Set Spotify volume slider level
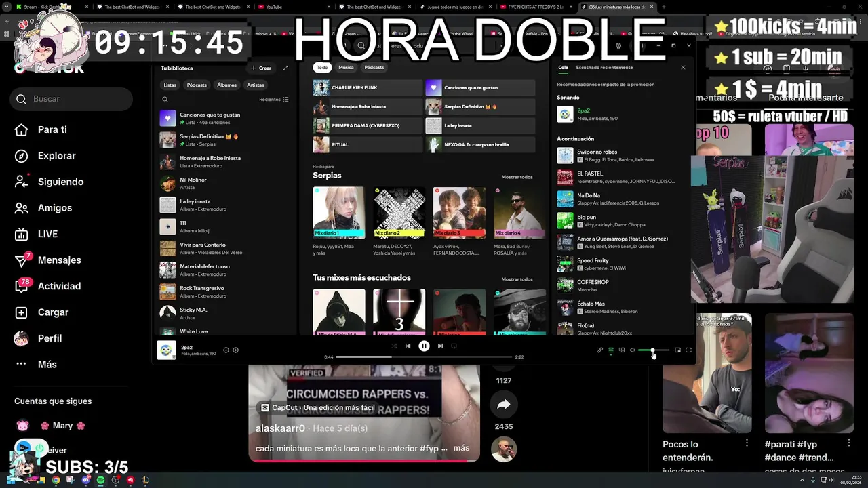This screenshot has width=868, height=488. click(x=654, y=350)
